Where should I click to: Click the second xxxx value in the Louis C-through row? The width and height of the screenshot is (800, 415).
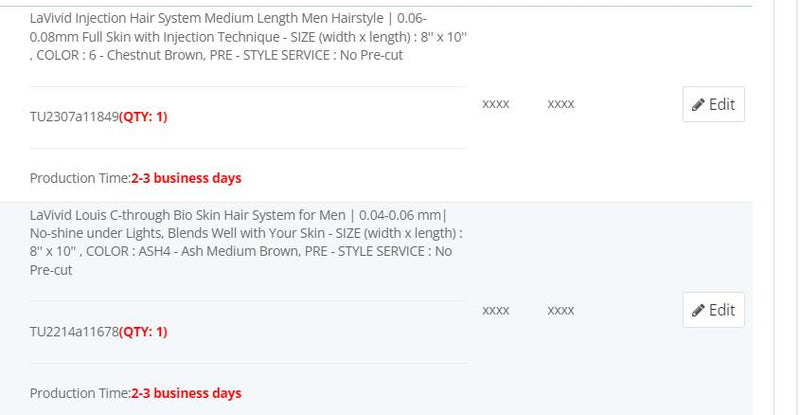[x=561, y=310]
